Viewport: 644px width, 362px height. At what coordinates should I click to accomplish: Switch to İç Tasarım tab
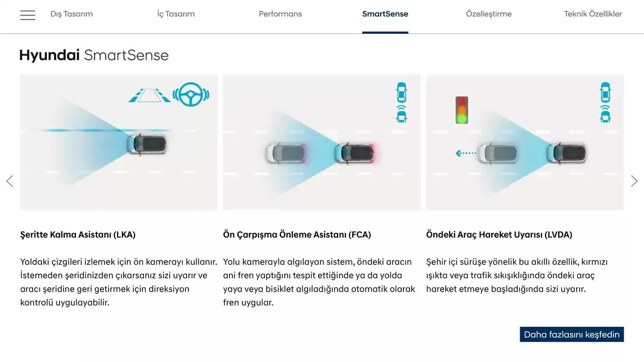(176, 14)
